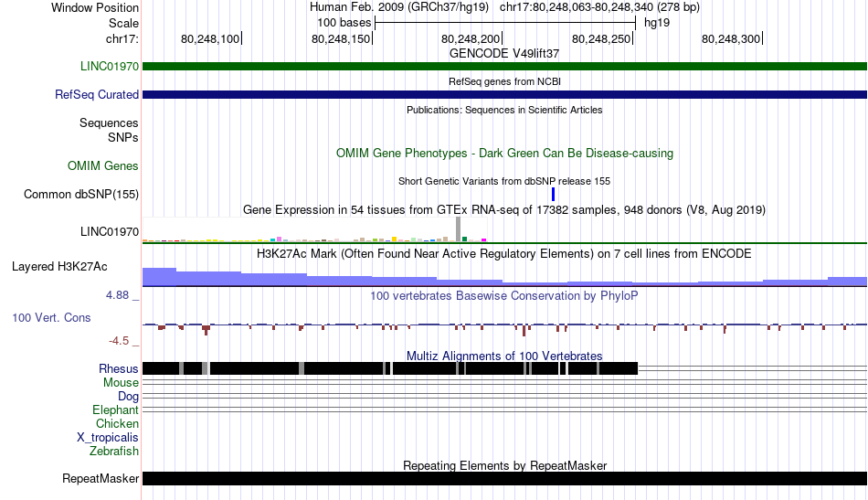The image size is (868, 500).
Task: Click the 80,248,150 ruler position
Action: (x=341, y=38)
